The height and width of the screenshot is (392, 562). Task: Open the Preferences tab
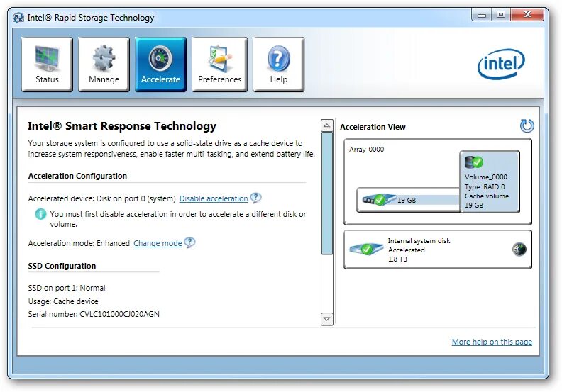click(x=220, y=65)
